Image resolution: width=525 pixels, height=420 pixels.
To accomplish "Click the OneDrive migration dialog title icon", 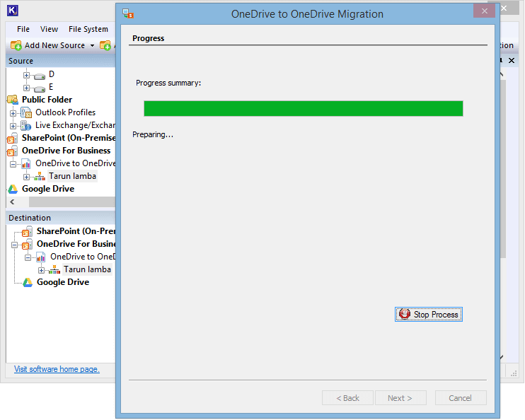I will point(128,13).
